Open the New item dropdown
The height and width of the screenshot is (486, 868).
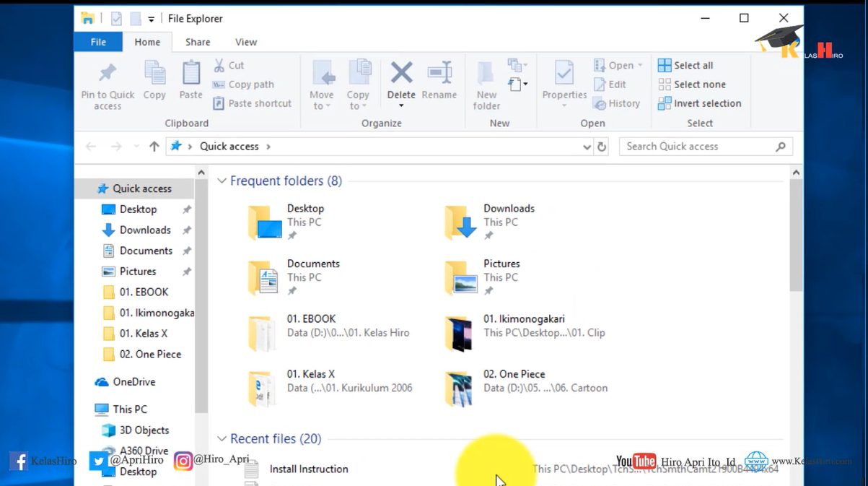[x=517, y=65]
